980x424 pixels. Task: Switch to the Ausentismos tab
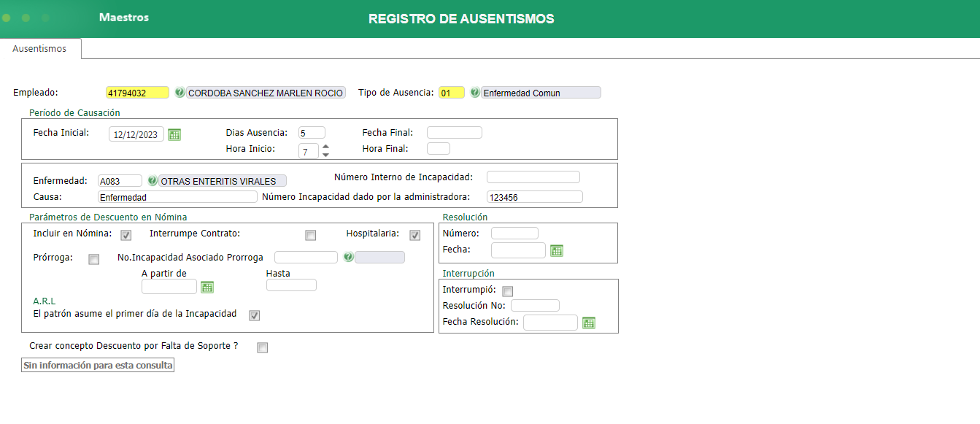click(x=40, y=48)
